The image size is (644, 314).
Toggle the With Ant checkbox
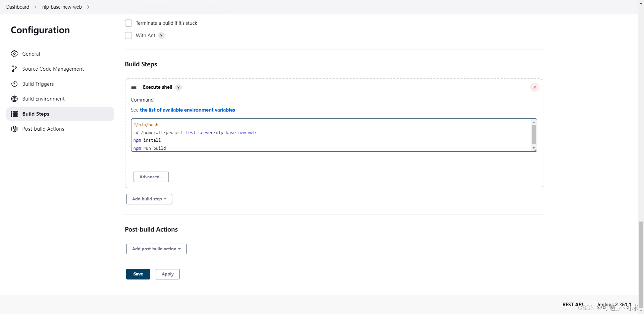point(128,36)
